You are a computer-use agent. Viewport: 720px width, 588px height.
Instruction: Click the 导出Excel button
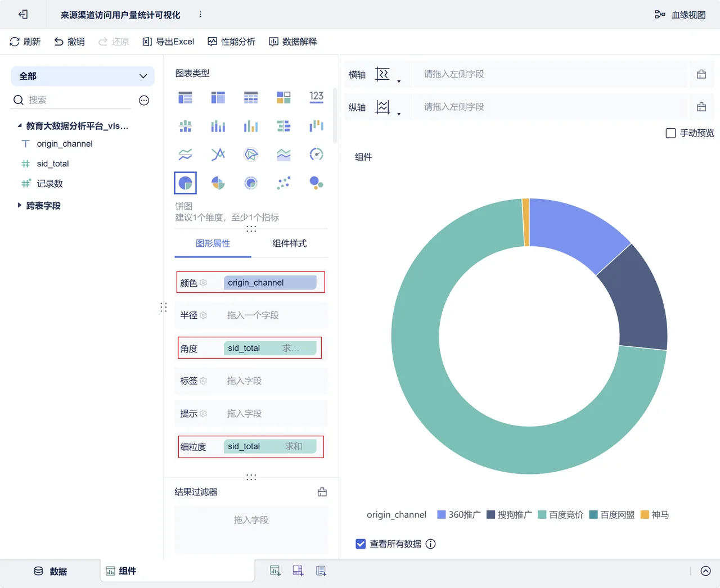168,42
